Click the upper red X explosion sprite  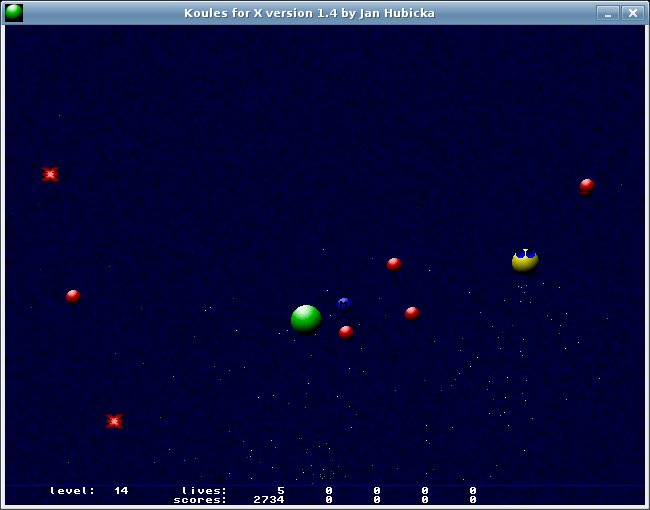point(50,174)
